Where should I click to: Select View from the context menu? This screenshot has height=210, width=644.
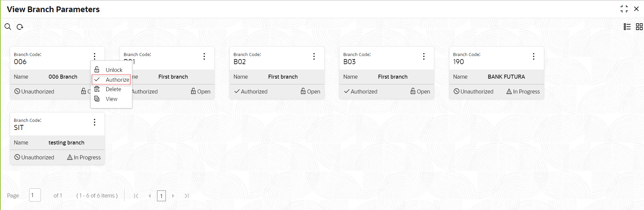[x=111, y=99]
